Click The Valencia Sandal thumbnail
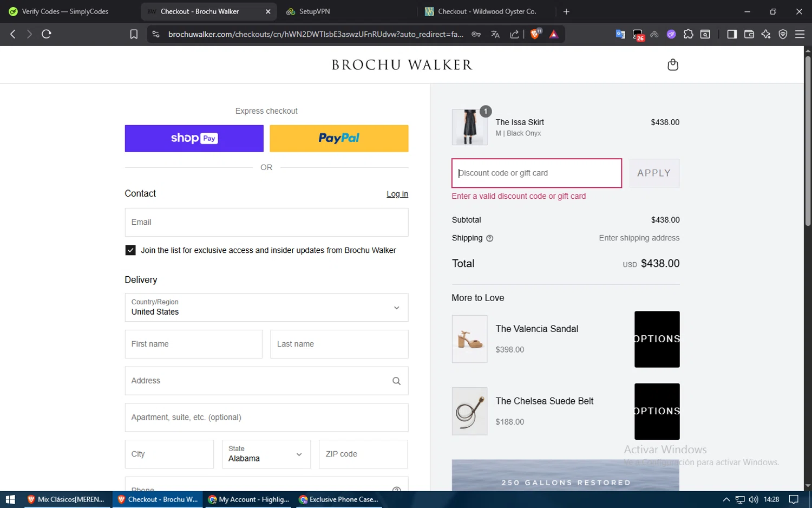Screen dimensions: 812x508 coord(469,339)
